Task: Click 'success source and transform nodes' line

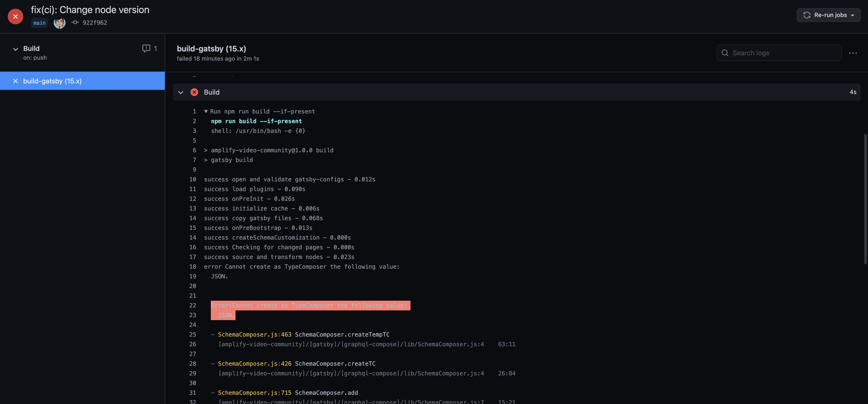Action: point(279,257)
